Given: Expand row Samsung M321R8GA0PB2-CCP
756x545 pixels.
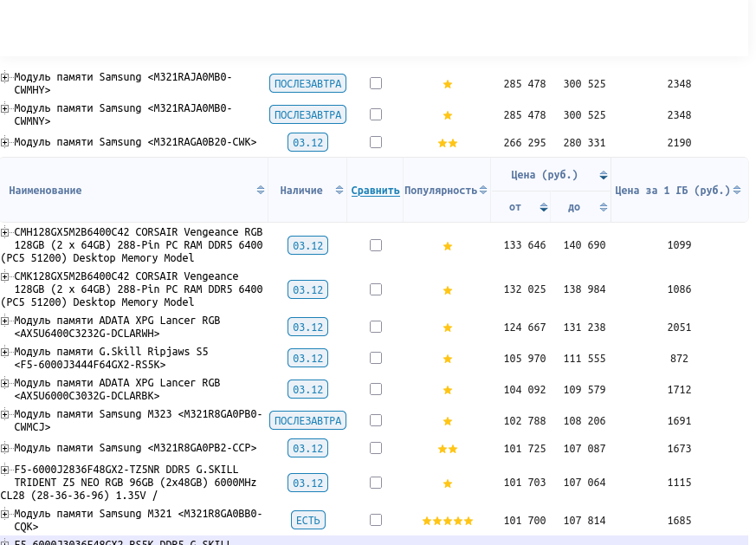Looking at the screenshot, I should coord(4,448).
